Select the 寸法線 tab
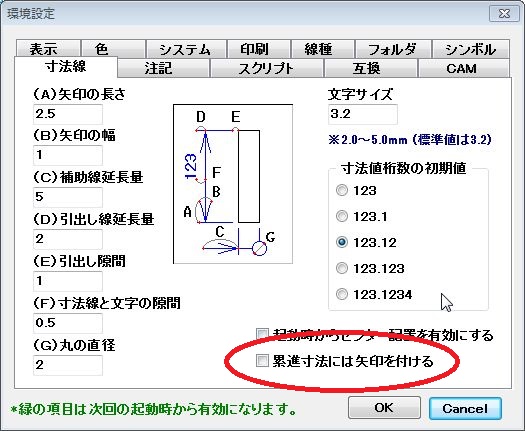525x431 pixels. [x=66, y=67]
